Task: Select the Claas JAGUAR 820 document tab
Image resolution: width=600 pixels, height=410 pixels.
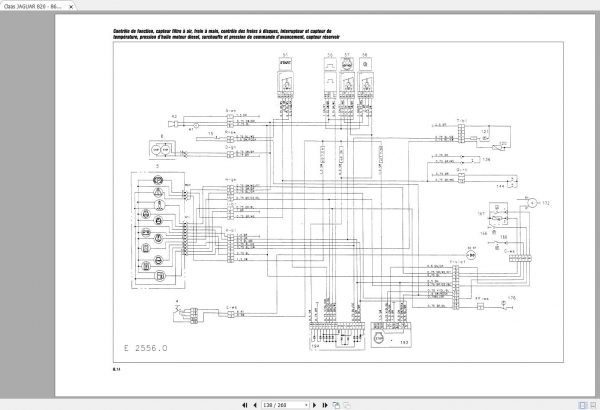Action: [x=36, y=6]
